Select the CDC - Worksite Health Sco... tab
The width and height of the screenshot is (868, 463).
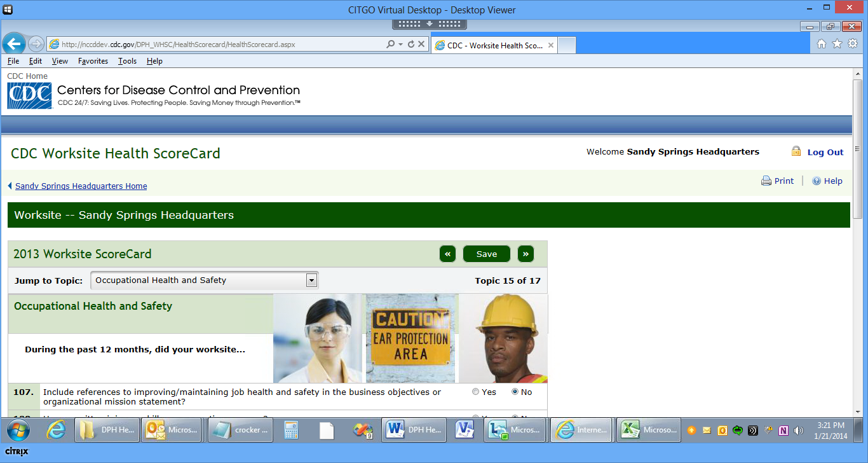coord(494,45)
